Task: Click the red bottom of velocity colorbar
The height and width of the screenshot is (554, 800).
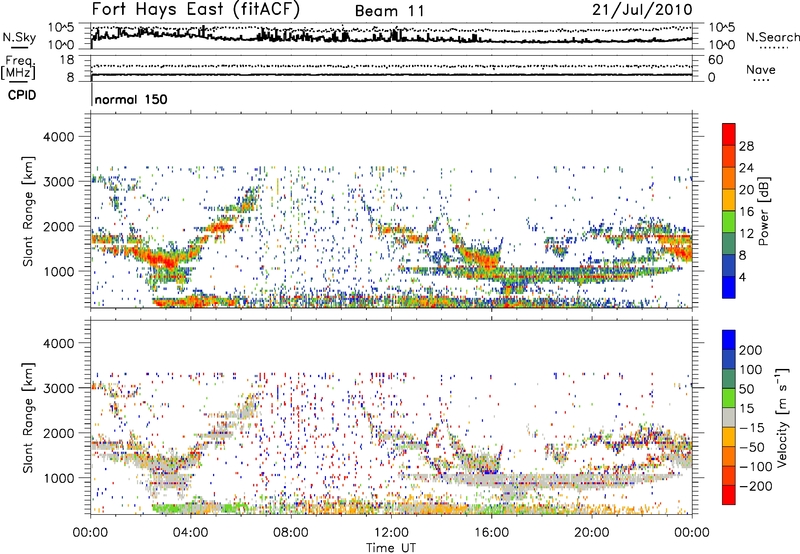Action: pos(729,495)
